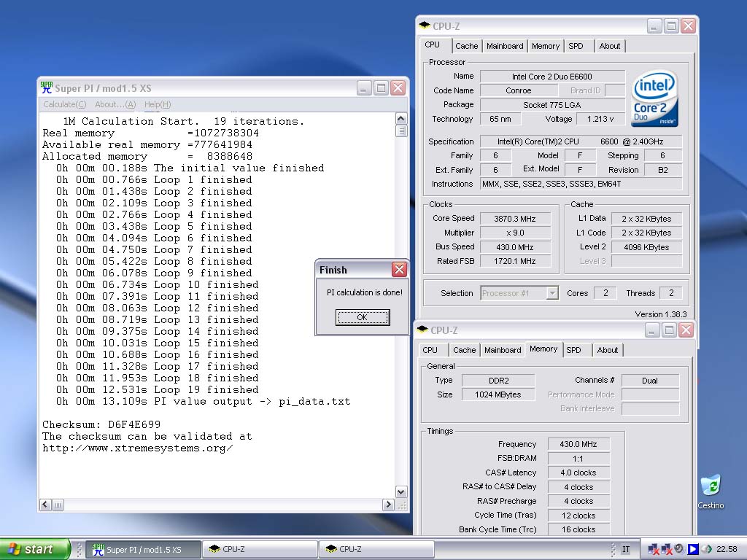The width and height of the screenshot is (747, 560).
Task: Maximize the Super PI window
Action: click(381, 88)
